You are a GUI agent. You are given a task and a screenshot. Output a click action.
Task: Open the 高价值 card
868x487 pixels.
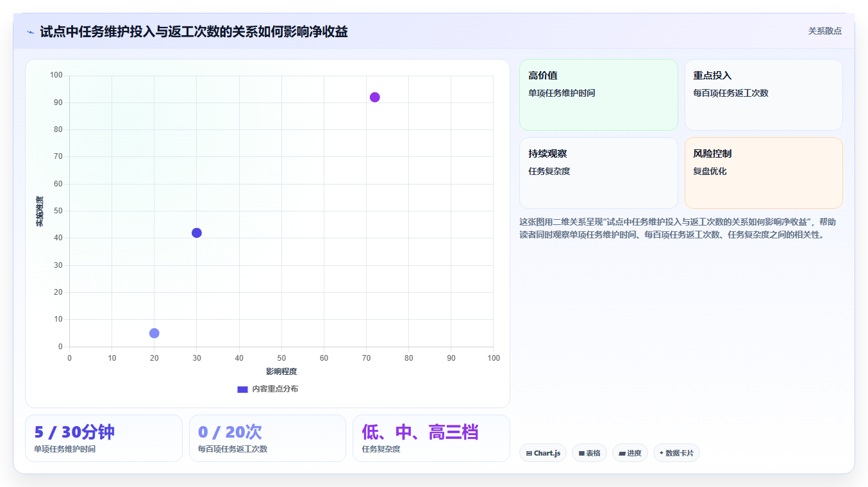click(598, 95)
